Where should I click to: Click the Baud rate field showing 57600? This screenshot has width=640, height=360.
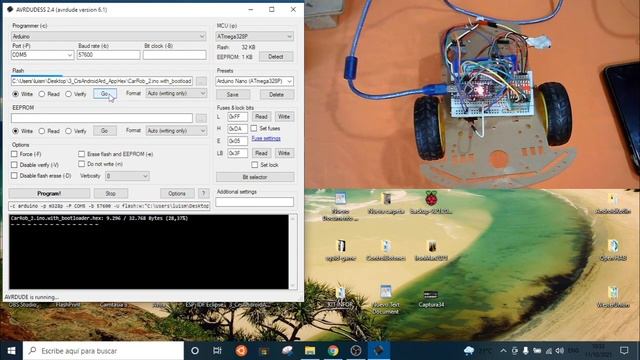[x=109, y=55]
